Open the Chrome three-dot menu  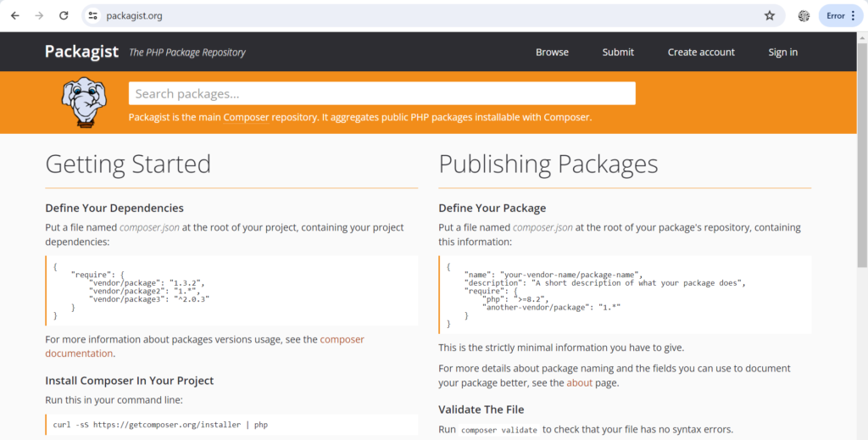pyautogui.click(x=853, y=15)
